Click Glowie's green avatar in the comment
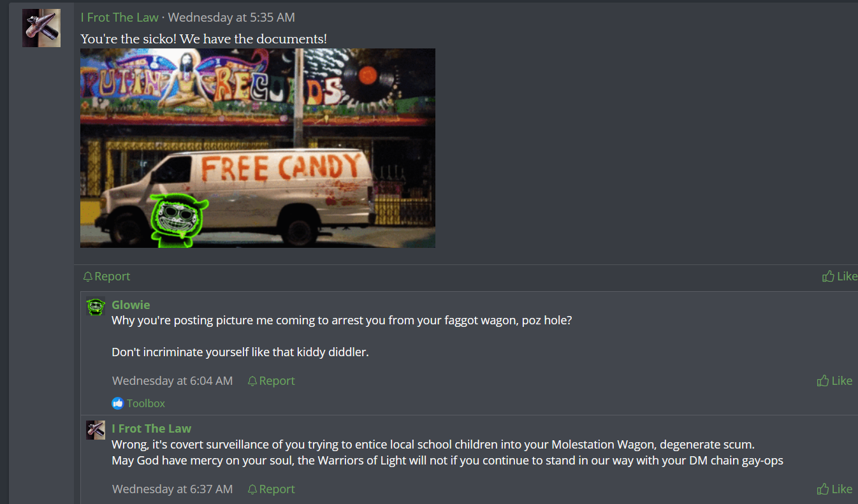858x504 pixels. pos(96,306)
